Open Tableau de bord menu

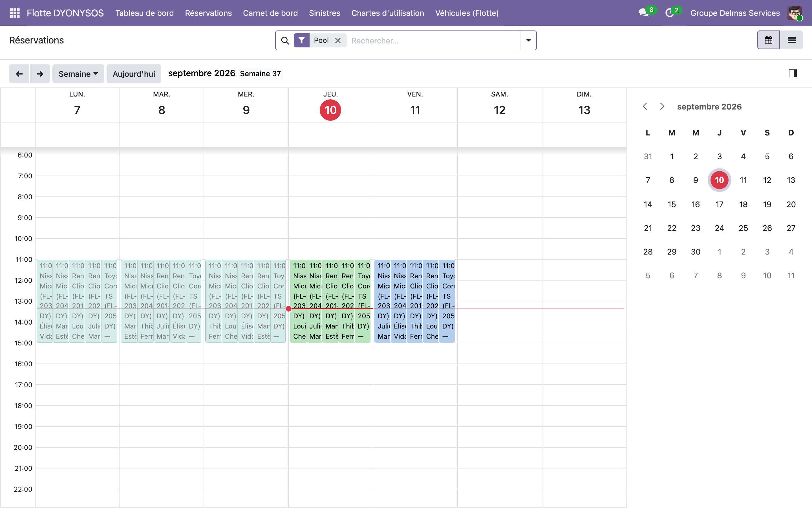[145, 13]
